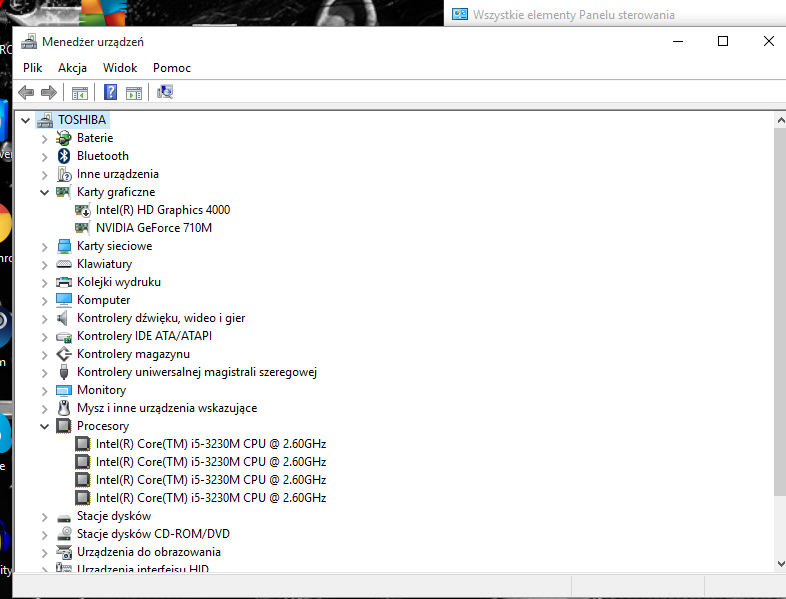Click the Komputer monitor icon
The image size is (786, 599).
click(x=64, y=300)
